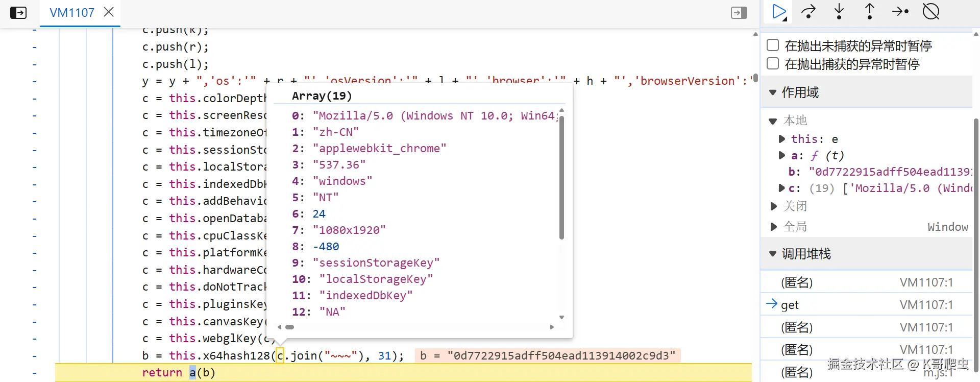
Task: Click the c.push(r); code line
Action: pyautogui.click(x=175, y=47)
